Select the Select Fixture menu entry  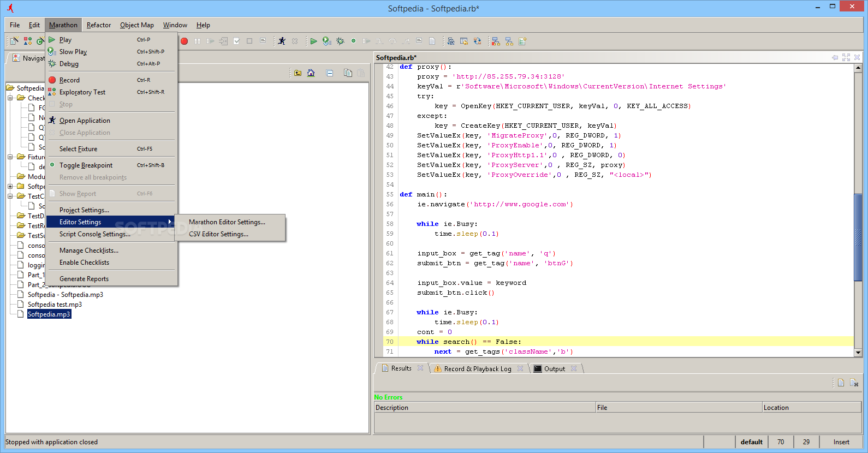coord(111,148)
